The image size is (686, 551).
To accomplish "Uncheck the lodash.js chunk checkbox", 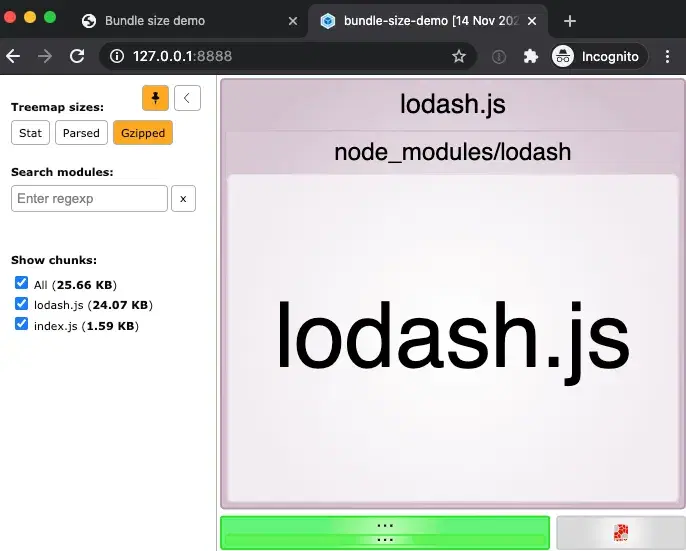I will pos(21,303).
